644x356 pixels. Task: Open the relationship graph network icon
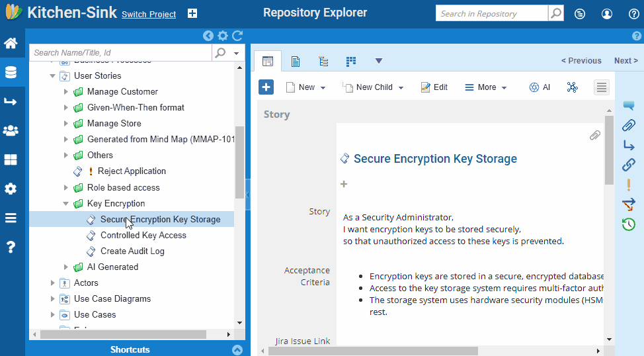pyautogui.click(x=572, y=87)
